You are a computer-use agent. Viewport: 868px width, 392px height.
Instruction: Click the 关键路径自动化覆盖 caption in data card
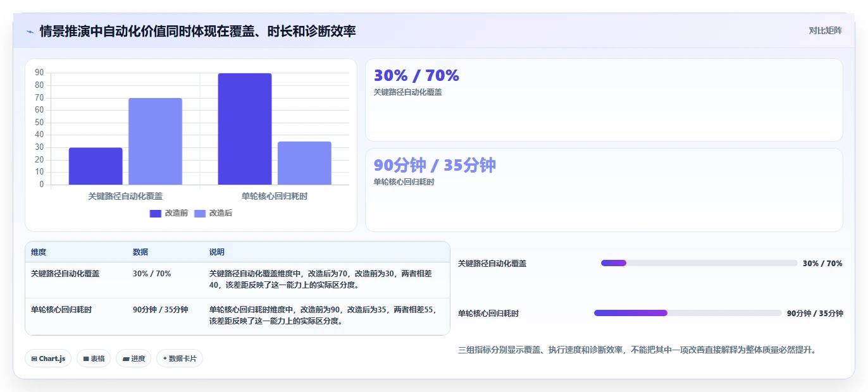tap(408, 92)
